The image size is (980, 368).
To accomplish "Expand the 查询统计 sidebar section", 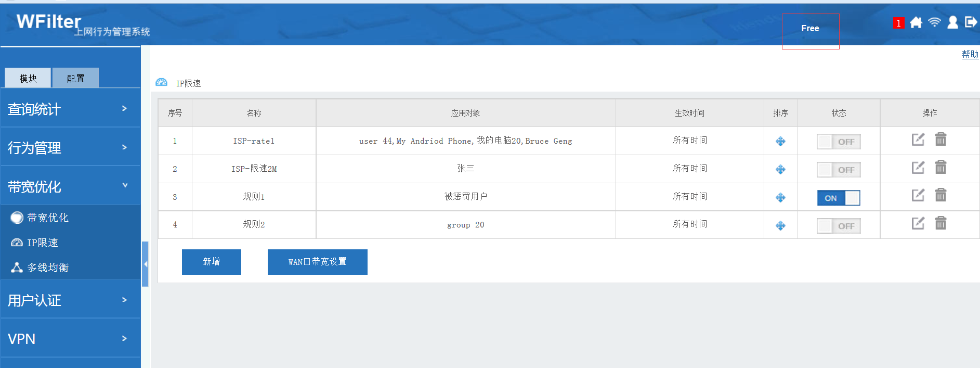I will [x=70, y=109].
